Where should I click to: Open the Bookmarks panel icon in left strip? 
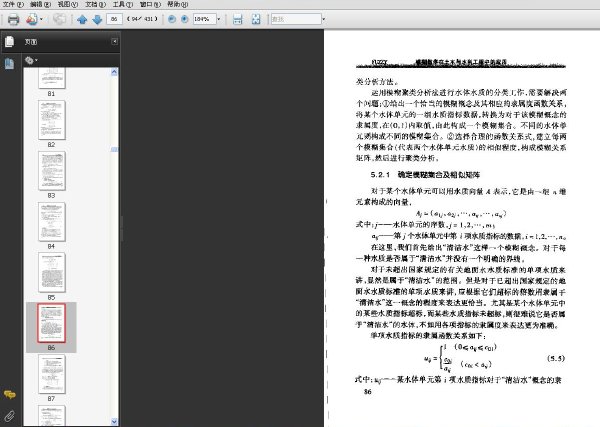coord(9,64)
